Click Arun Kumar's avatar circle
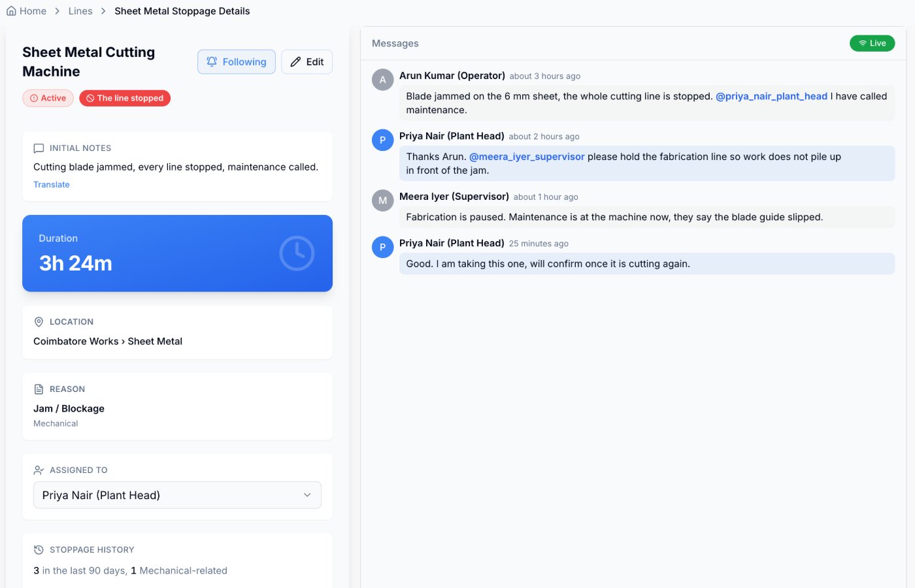915x588 pixels. (383, 80)
